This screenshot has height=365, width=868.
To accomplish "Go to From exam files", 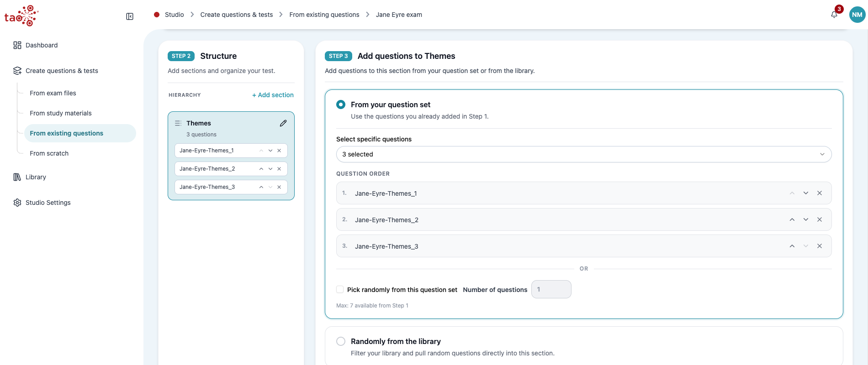I will tap(53, 93).
